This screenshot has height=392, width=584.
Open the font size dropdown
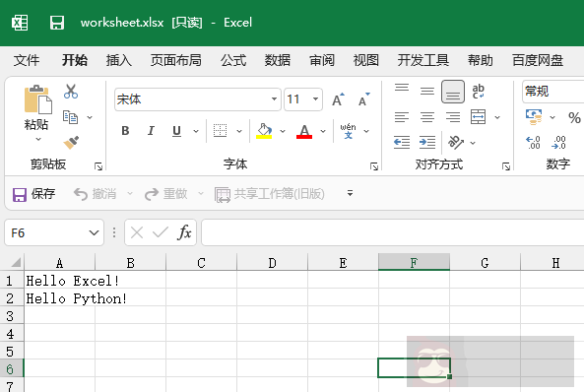click(x=315, y=99)
